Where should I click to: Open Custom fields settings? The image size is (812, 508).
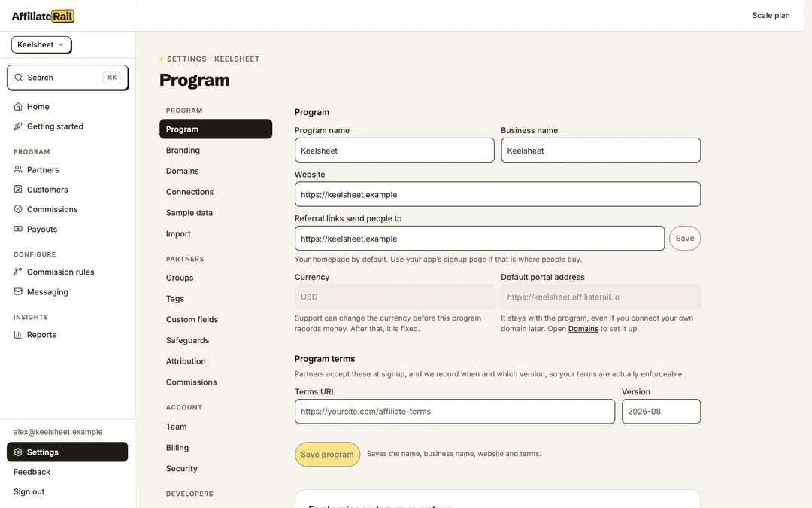point(216,319)
